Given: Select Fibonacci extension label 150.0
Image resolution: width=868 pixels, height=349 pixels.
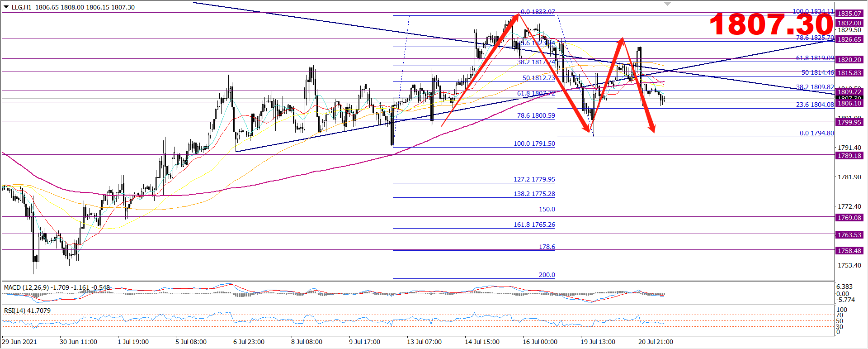Looking at the screenshot, I should (547, 209).
